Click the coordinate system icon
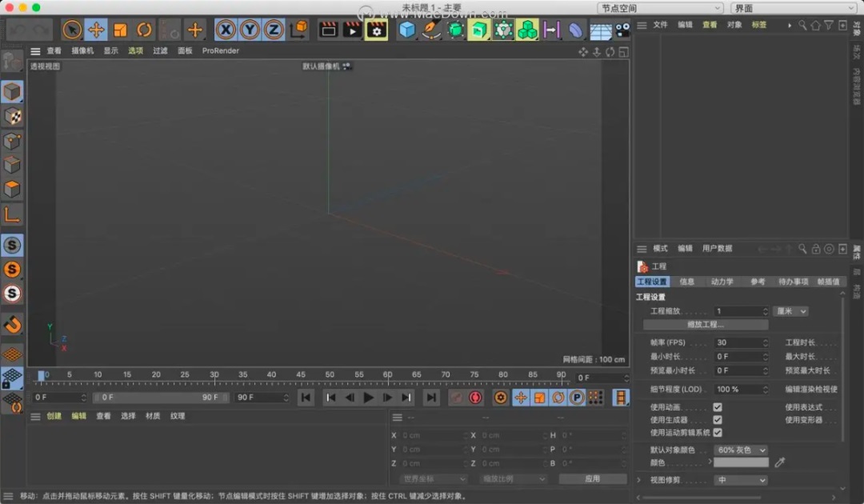Screen dimensions: 864x504 point(298,30)
